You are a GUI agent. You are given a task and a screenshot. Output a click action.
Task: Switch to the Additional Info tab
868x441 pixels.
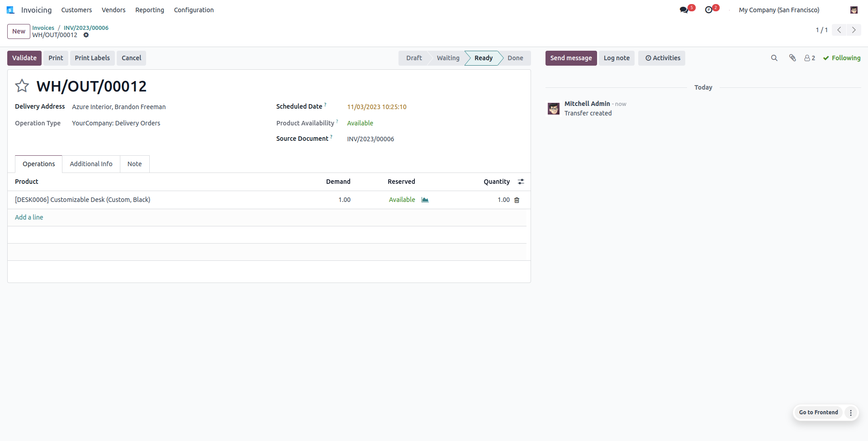coord(91,164)
